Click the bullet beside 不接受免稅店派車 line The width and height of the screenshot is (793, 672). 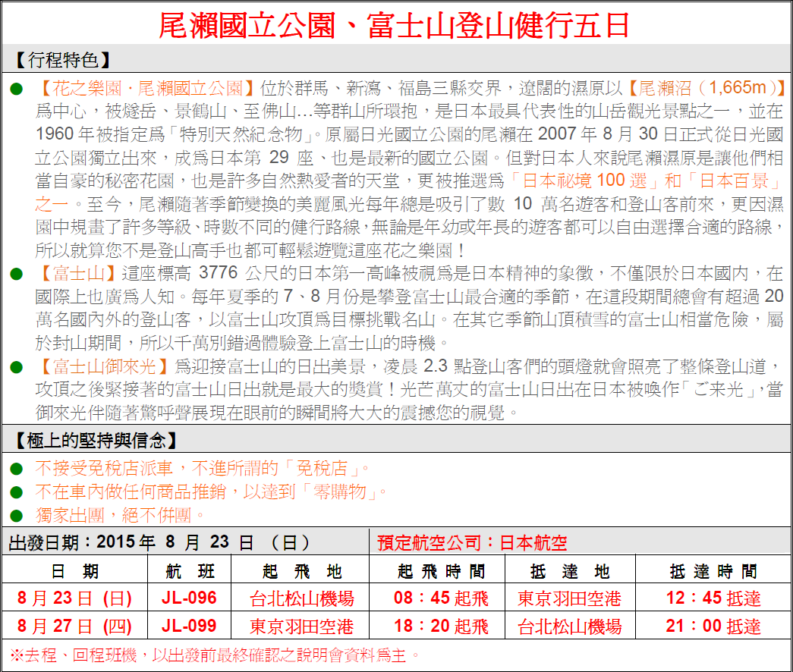point(16,469)
